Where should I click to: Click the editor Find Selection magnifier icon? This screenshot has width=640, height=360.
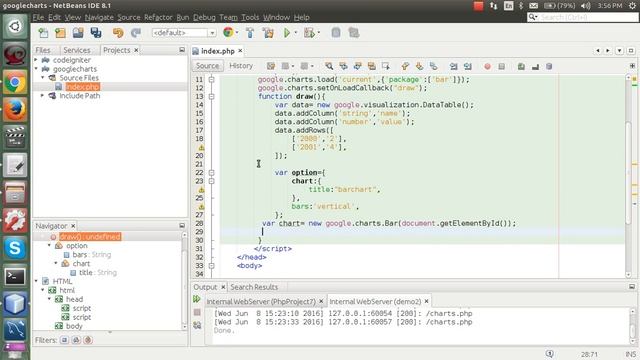click(329, 66)
